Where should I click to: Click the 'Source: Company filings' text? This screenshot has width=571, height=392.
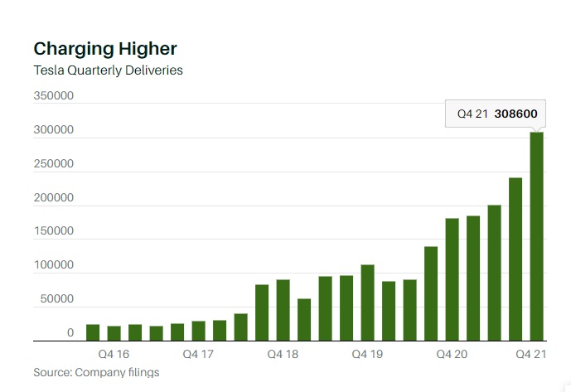96,372
